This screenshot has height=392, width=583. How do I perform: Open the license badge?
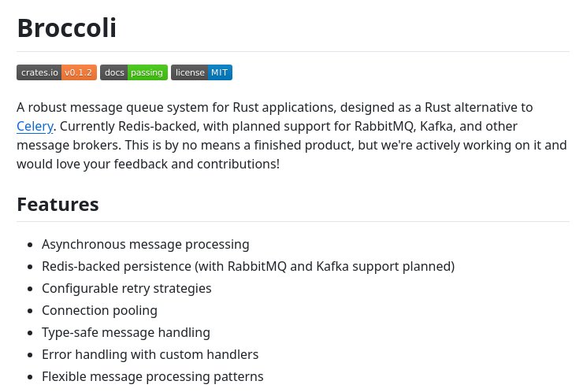[x=202, y=72]
